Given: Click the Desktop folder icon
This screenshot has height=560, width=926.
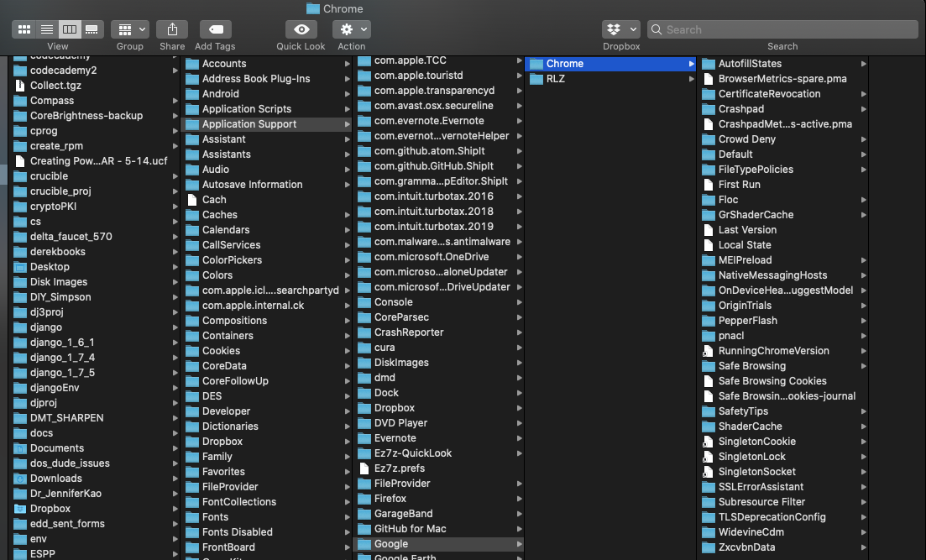Looking at the screenshot, I should (20, 267).
